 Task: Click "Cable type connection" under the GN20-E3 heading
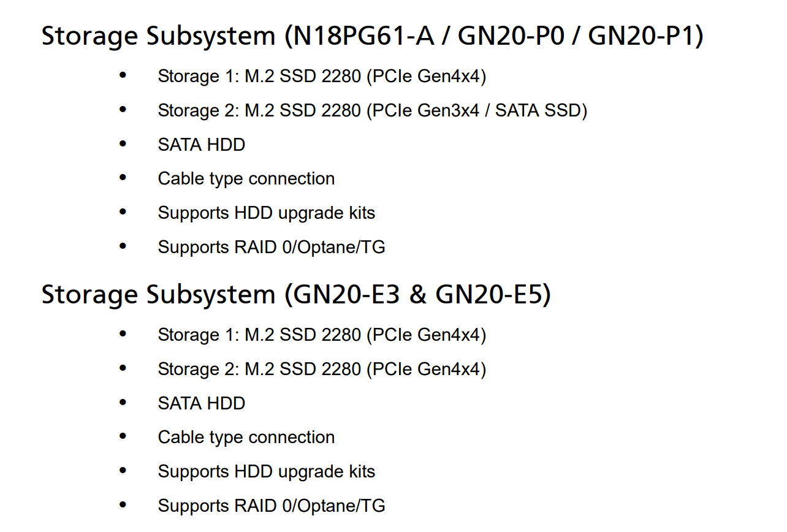(x=246, y=437)
